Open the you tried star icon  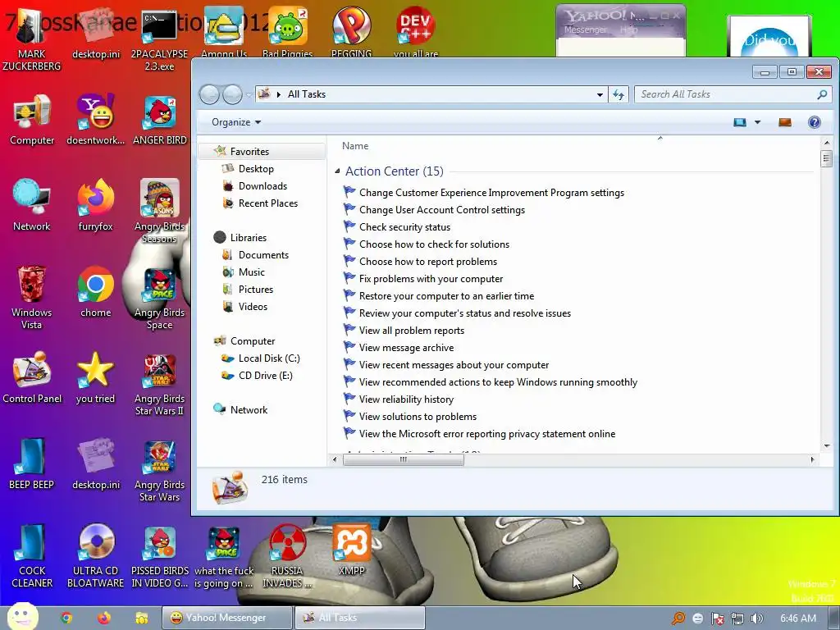95,377
